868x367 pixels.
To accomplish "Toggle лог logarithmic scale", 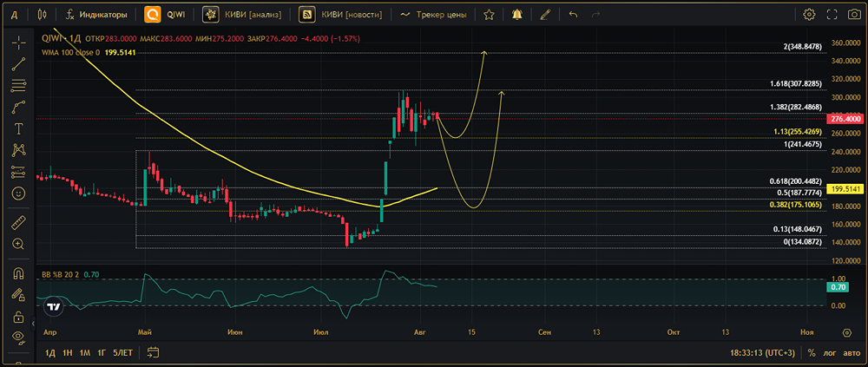I will (829, 352).
